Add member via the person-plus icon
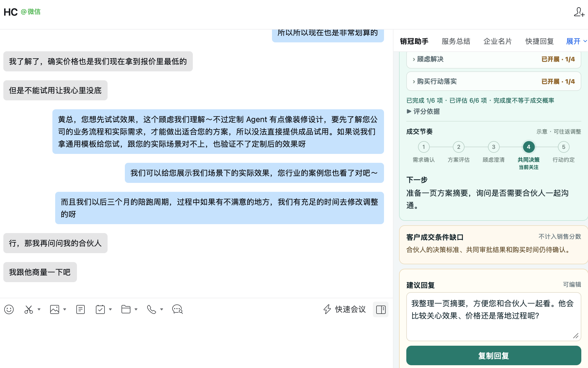This screenshot has height=368, width=588. click(579, 12)
